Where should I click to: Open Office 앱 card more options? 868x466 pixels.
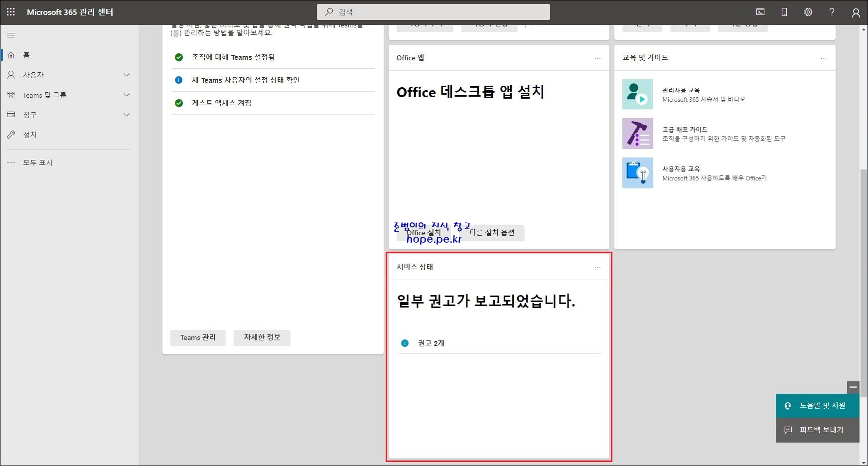pos(597,58)
